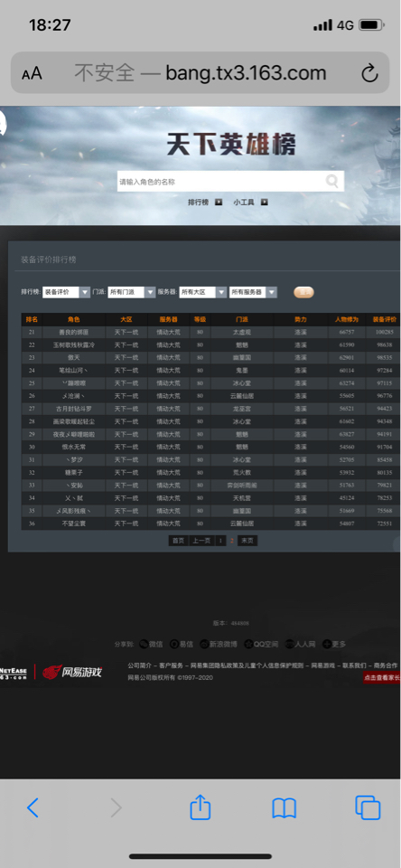Viewport: 401px width, 868px height.
Task: Open Safari bookmarks book icon
Action: point(284,808)
